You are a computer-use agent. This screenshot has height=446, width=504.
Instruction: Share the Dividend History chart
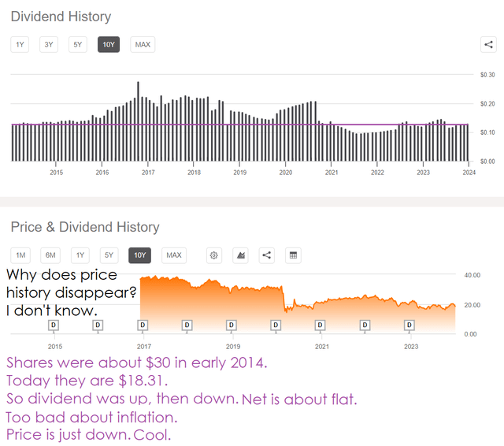tap(488, 44)
